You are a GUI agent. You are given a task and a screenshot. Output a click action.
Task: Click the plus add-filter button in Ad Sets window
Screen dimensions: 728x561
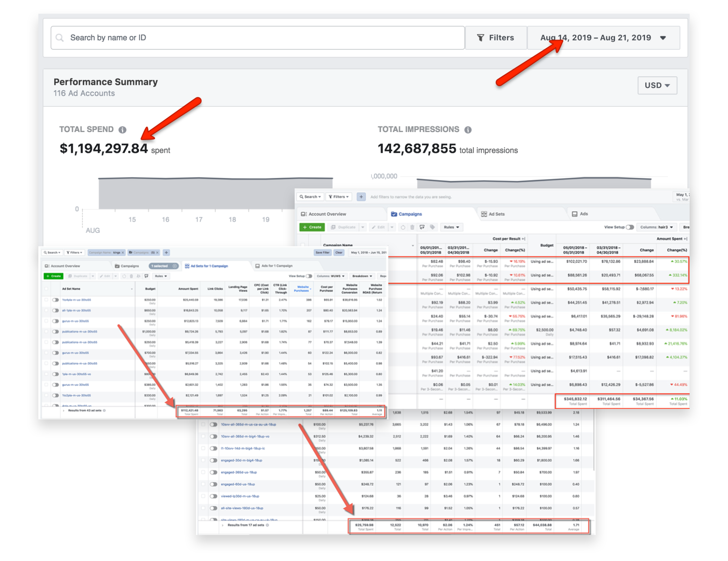(167, 253)
